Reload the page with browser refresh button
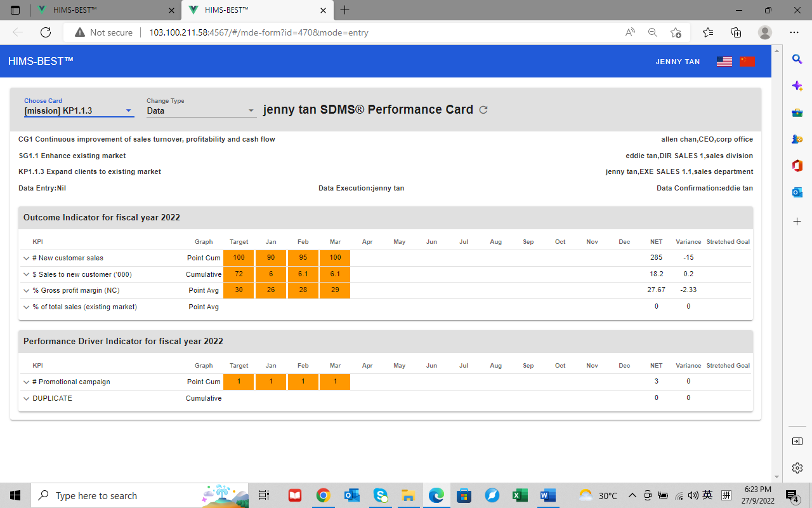Image resolution: width=812 pixels, height=508 pixels. [x=46, y=32]
